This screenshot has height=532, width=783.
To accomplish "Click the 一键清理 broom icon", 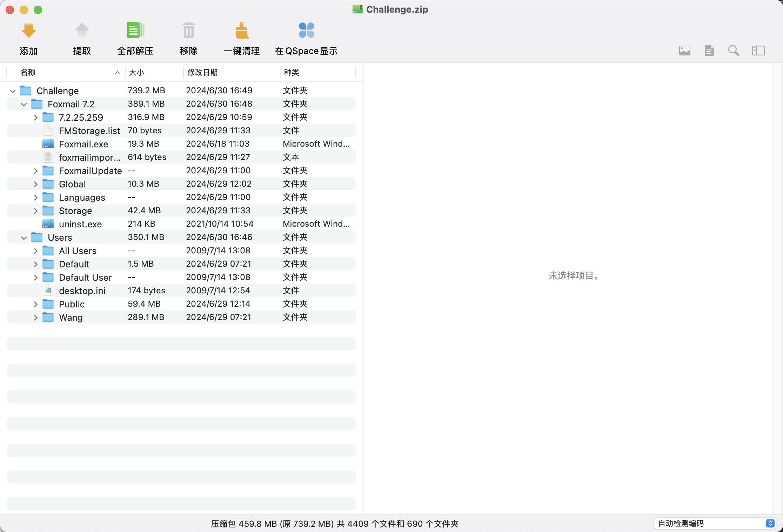I will 242,31.
